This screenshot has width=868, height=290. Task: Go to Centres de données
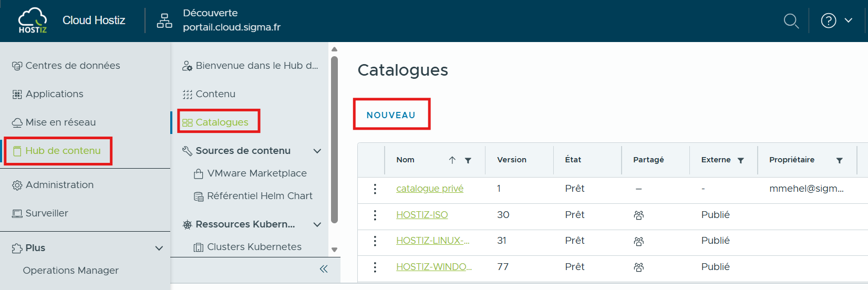click(x=73, y=66)
